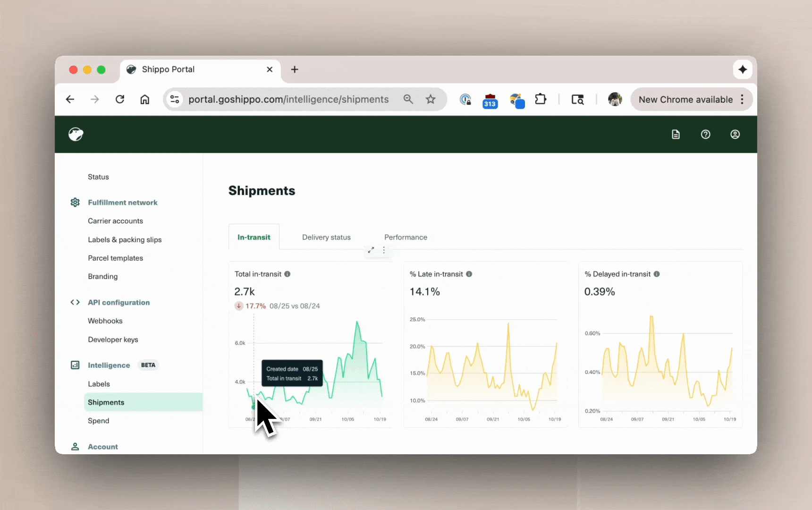The image size is (812, 510).
Task: Click the zoom magnifier icon in the address bar
Action: click(408, 99)
